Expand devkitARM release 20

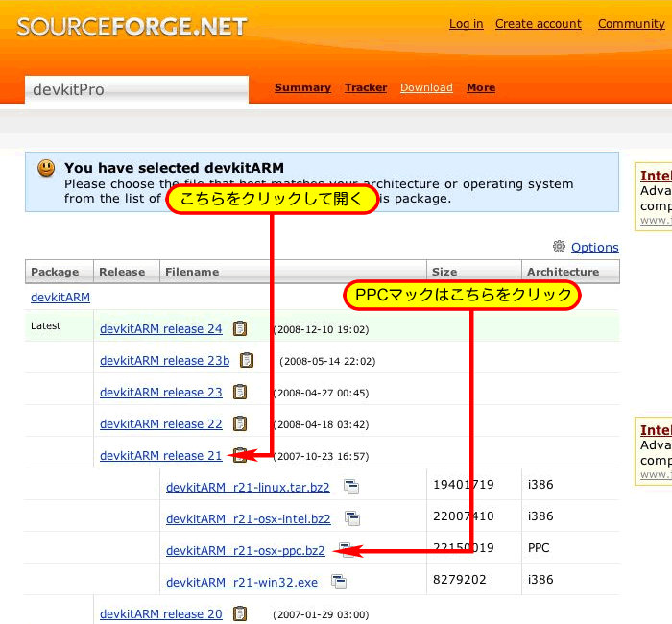(x=161, y=613)
